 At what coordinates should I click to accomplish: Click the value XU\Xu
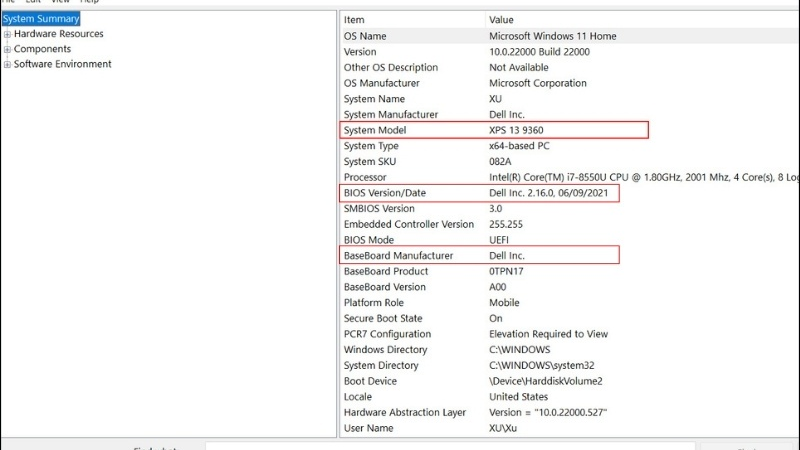point(503,429)
